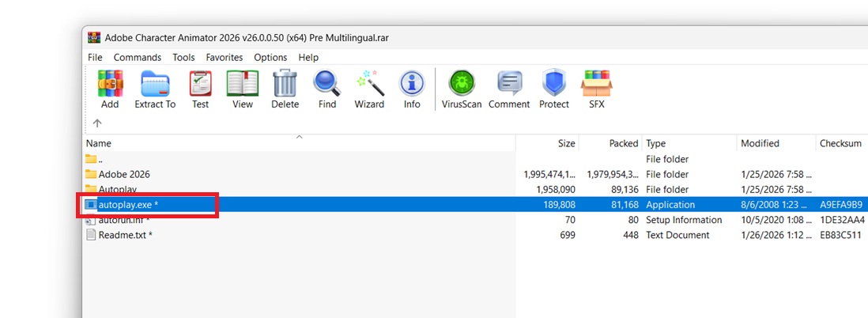Show archive Info
This screenshot has height=318, width=868.
point(412,83)
